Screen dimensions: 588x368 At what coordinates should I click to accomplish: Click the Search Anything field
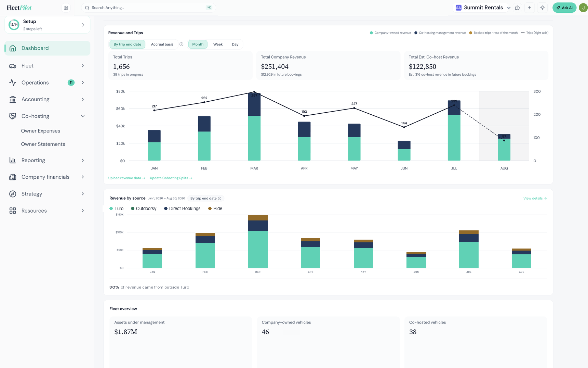tap(148, 8)
